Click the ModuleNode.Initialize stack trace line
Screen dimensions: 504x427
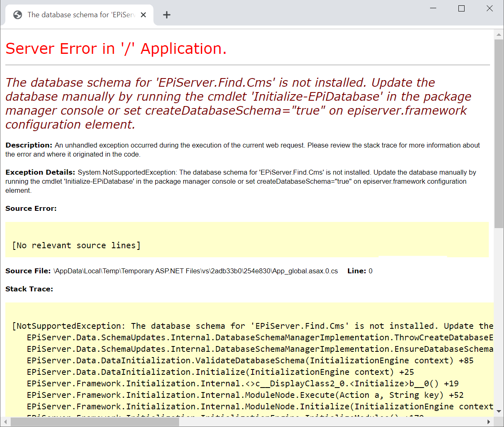tap(260, 406)
